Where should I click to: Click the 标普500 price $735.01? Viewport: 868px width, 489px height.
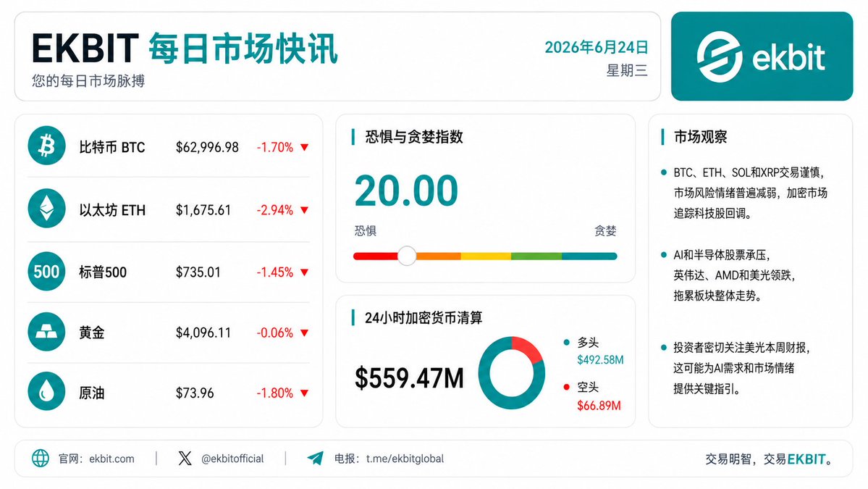(198, 272)
